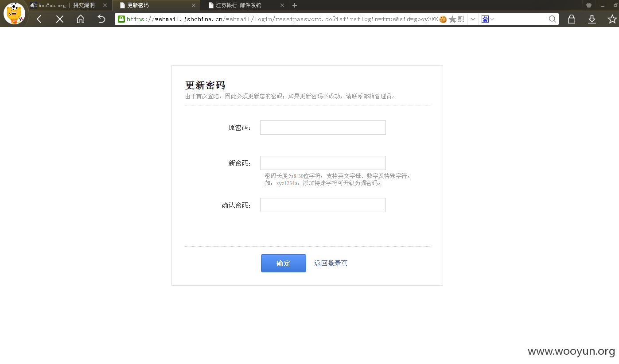Open a new tab with the plus button
Image resolution: width=619 pixels, height=364 pixels.
point(295,5)
